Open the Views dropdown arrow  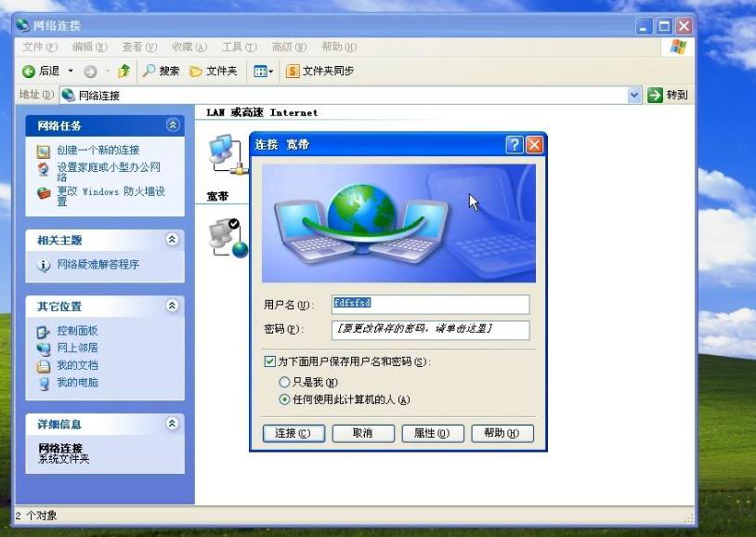[271, 72]
